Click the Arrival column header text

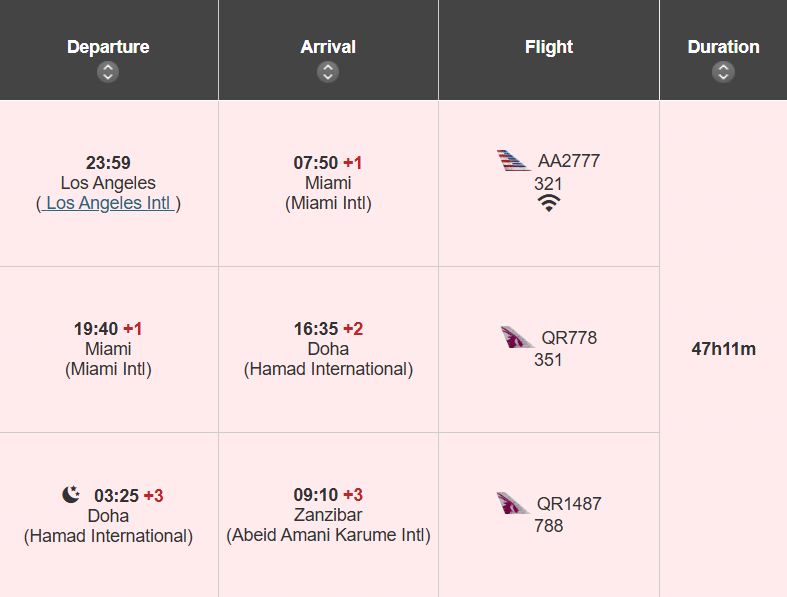(328, 47)
